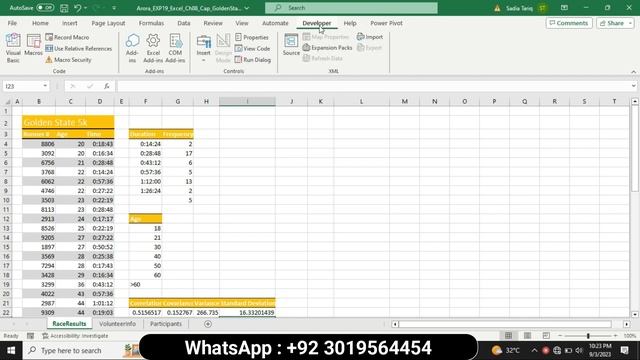Screen dimensions: 640x360
Task: Select column L header
Action: pos(361,101)
